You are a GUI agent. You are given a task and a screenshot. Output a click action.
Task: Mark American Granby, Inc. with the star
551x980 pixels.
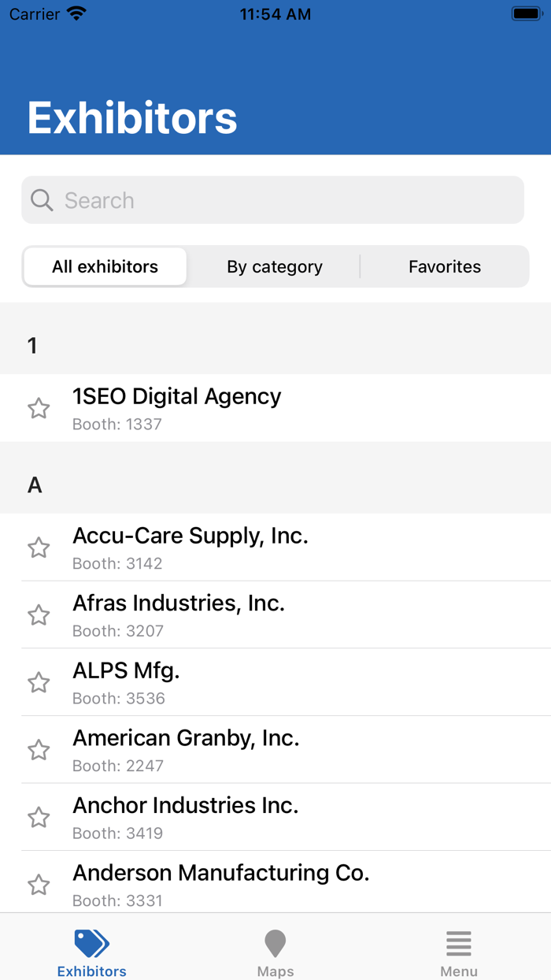pyautogui.click(x=39, y=750)
